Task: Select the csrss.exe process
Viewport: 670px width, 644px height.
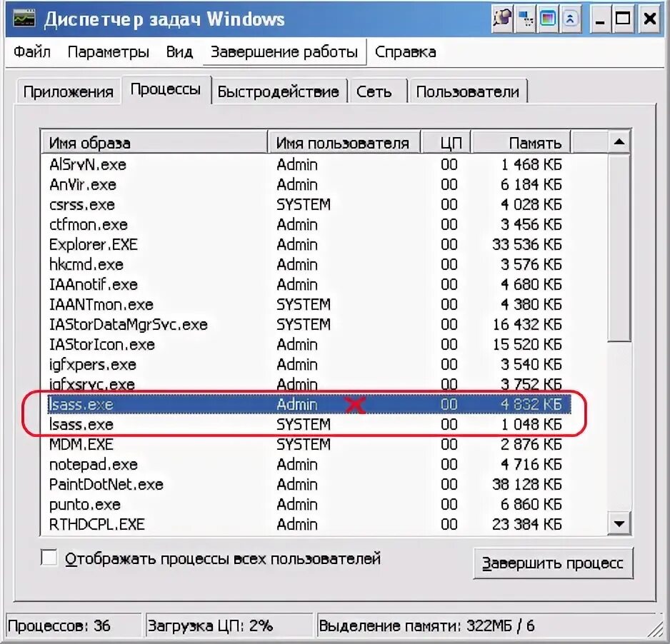Action: (309, 205)
